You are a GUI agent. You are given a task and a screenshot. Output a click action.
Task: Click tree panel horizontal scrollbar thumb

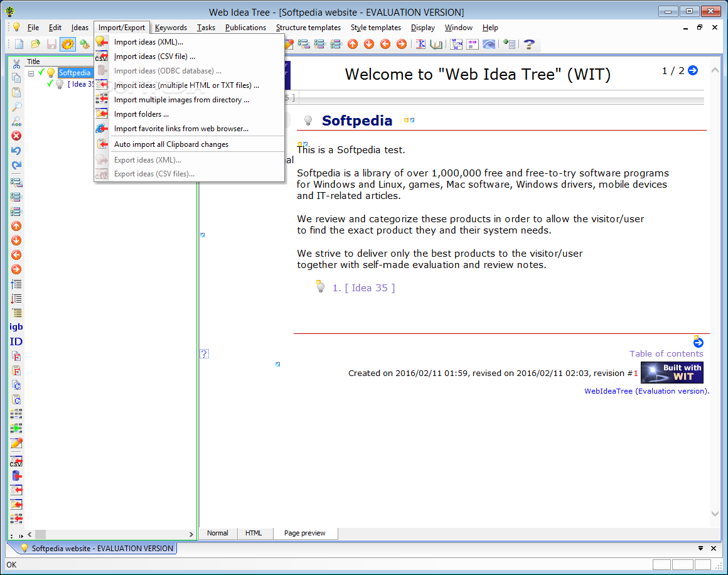click(x=41, y=535)
